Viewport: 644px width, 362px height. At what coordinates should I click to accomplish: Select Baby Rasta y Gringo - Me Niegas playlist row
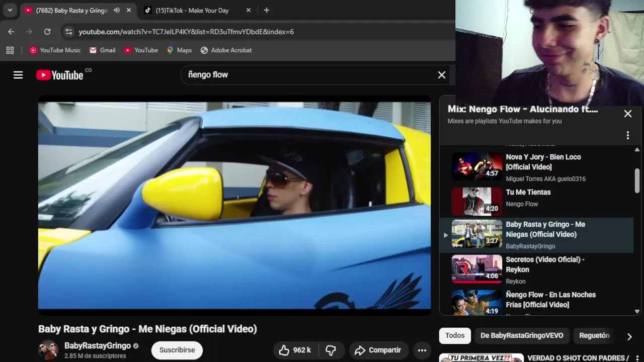pyautogui.click(x=537, y=235)
